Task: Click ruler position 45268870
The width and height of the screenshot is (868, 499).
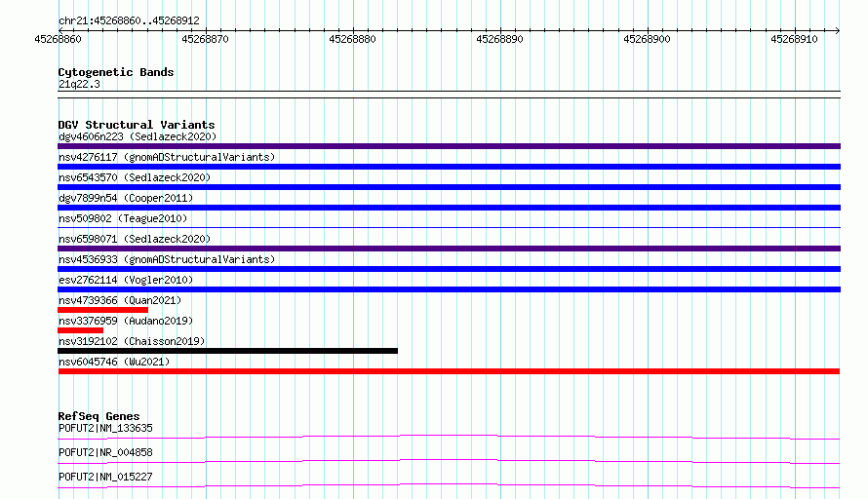Action: pyautogui.click(x=206, y=39)
